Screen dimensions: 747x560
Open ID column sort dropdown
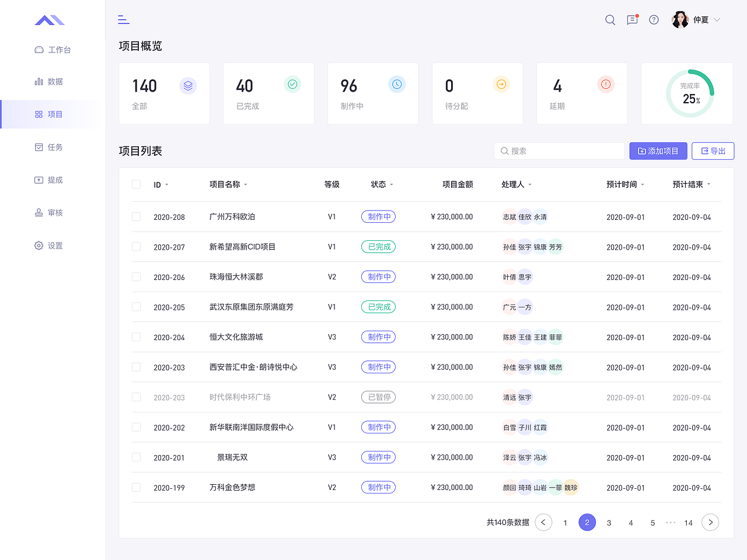tap(167, 184)
